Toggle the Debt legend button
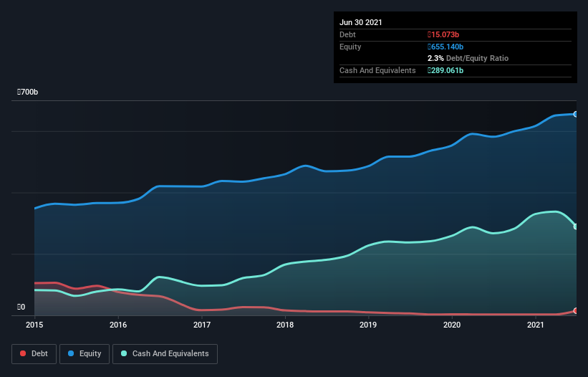The height and width of the screenshot is (377, 588). click(x=34, y=354)
